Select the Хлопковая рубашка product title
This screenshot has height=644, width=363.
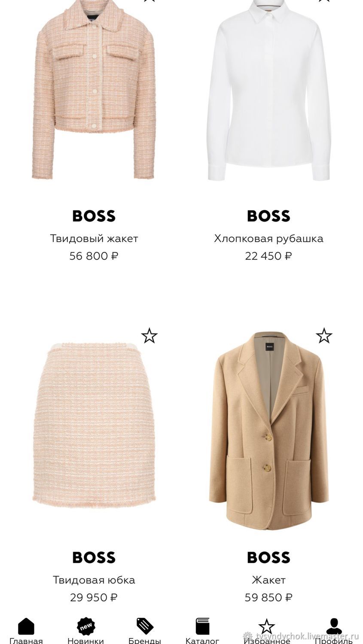click(x=268, y=238)
